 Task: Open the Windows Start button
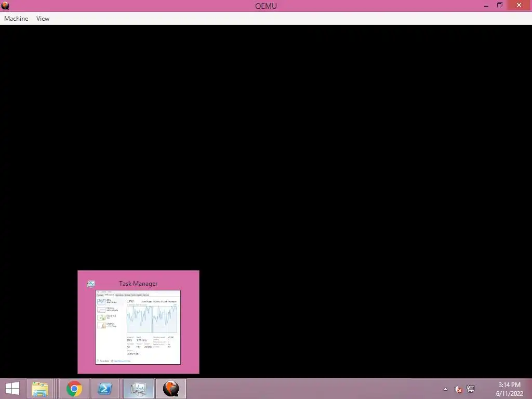tap(12, 389)
